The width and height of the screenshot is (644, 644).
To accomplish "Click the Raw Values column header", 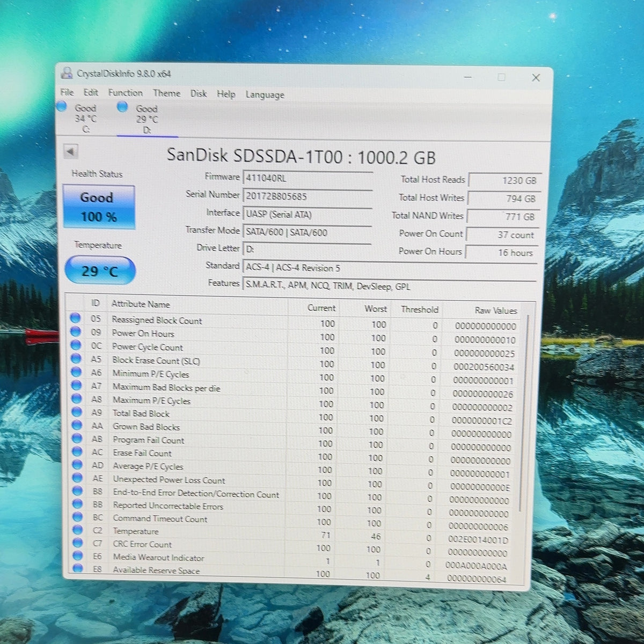I will tap(496, 310).
